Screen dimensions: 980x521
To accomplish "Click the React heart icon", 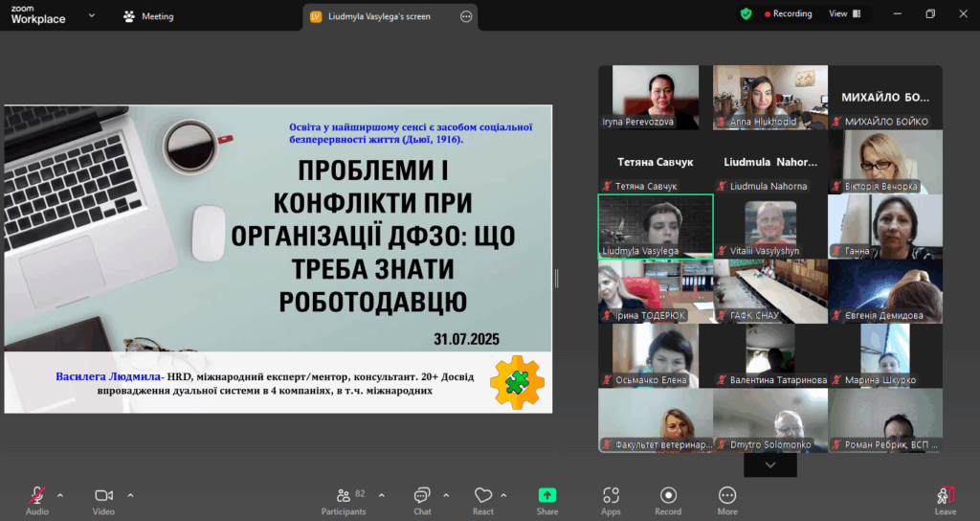I will click(x=483, y=500).
